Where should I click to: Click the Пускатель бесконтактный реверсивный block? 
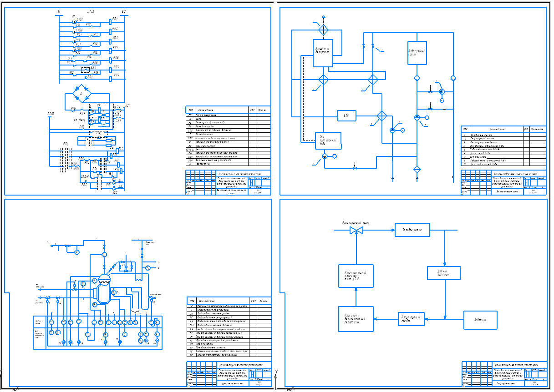(356, 319)
